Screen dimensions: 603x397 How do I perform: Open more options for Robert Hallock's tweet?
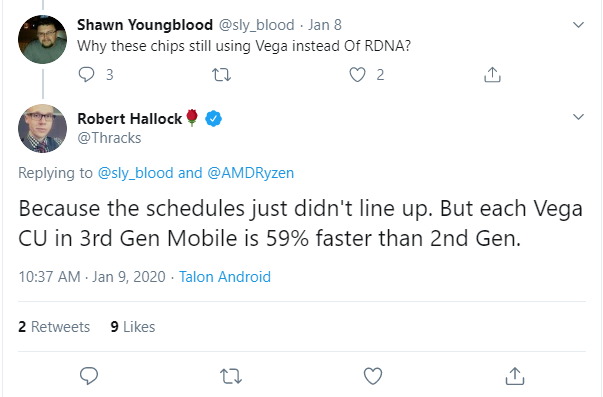[578, 117]
